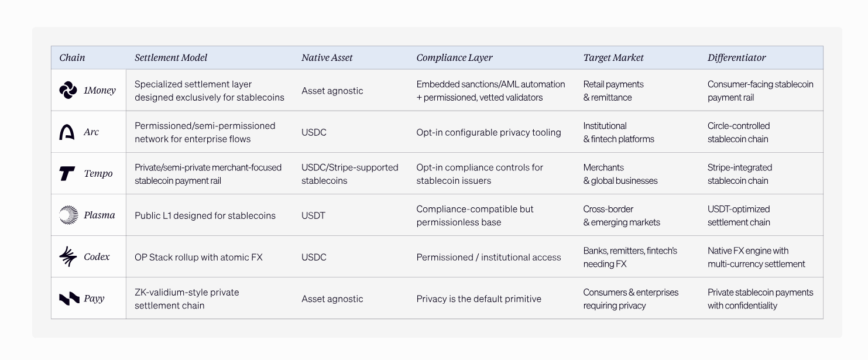Screen dimensions: 868x360
Task: Select "OP Stack rollup with atomic FX" cell
Action: 198,257
